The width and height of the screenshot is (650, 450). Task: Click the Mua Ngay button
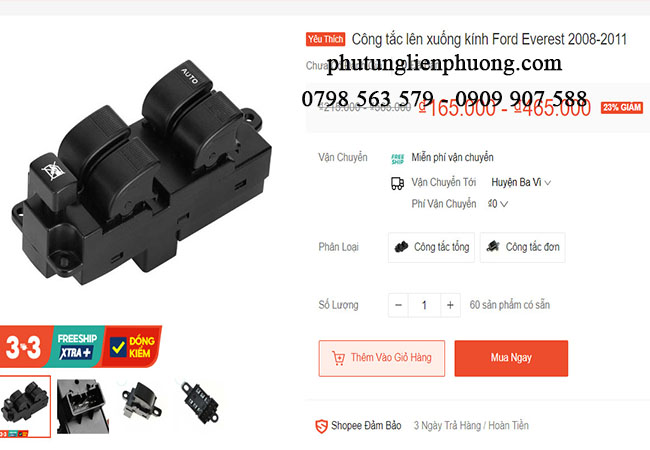point(511,358)
